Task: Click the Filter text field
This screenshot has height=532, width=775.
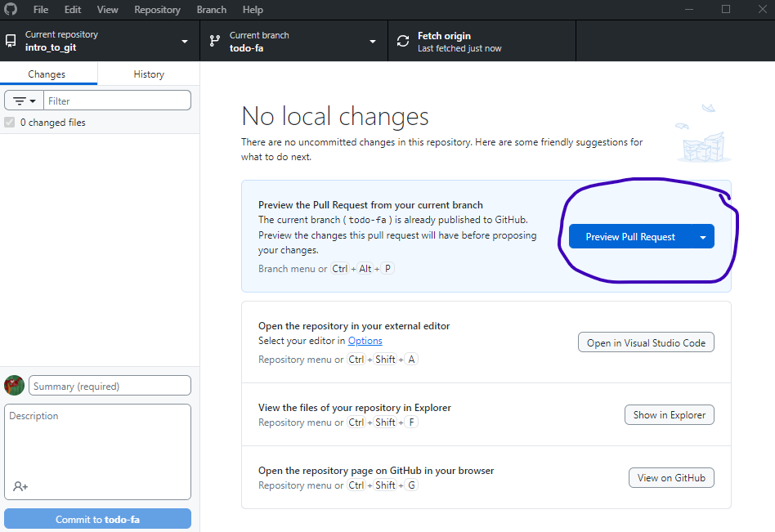Action: click(x=117, y=101)
